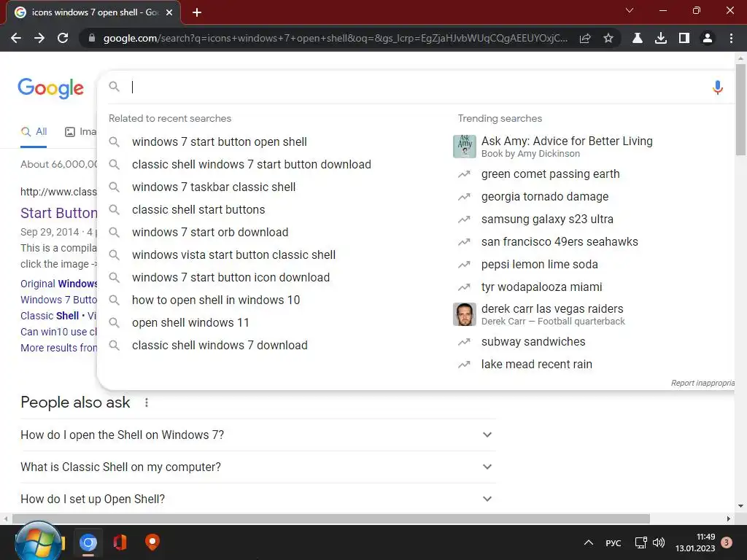Click the Google logo
The image size is (747, 560).
50,88
